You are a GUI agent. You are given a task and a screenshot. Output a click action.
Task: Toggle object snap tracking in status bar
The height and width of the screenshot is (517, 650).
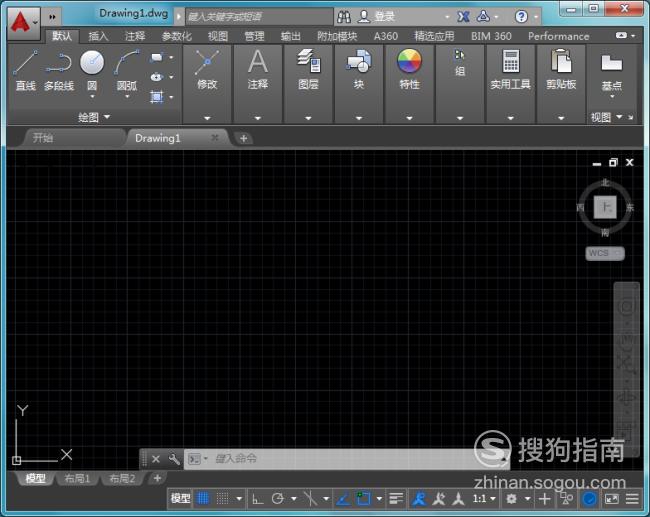pos(343,498)
